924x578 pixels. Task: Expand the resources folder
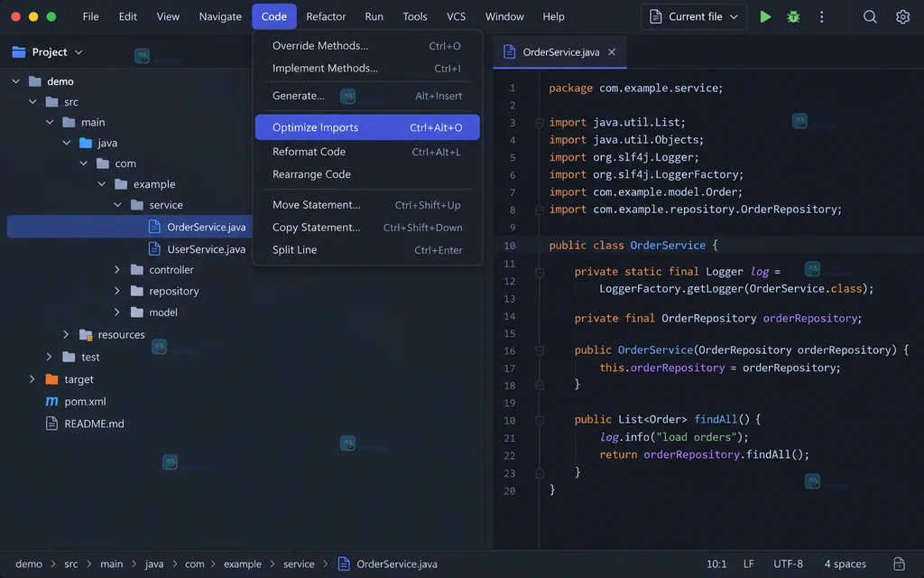pyautogui.click(x=66, y=334)
